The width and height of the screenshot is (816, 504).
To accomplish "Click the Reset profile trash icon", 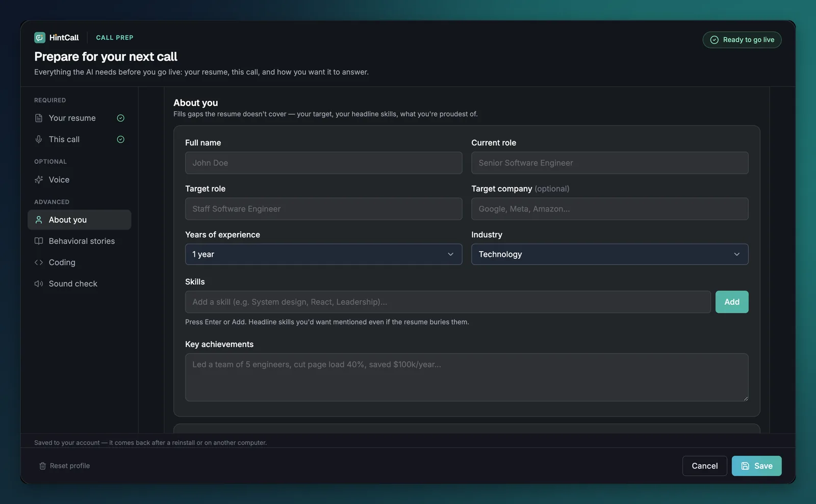I will (43, 466).
